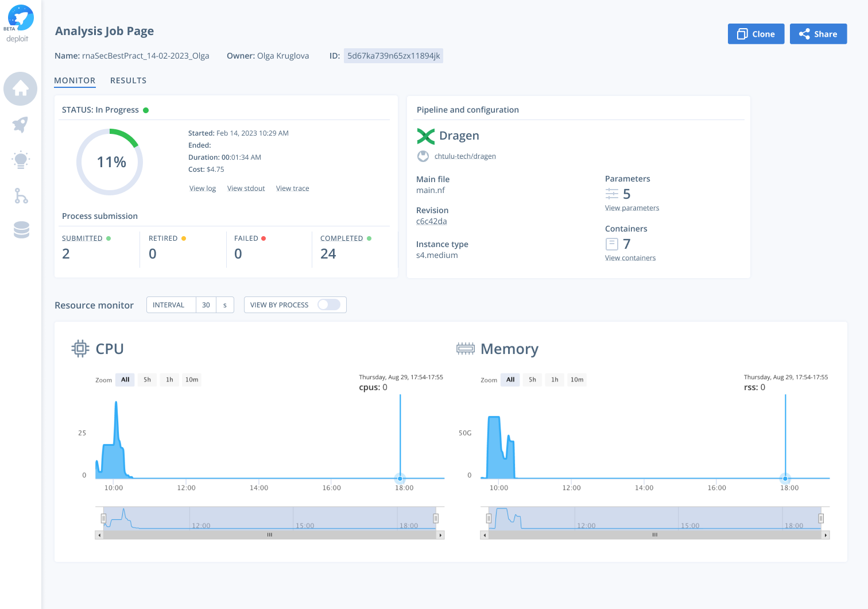Viewport: 868px width, 609px height.
Task: Switch to the RESULTS tab
Action: coord(128,80)
